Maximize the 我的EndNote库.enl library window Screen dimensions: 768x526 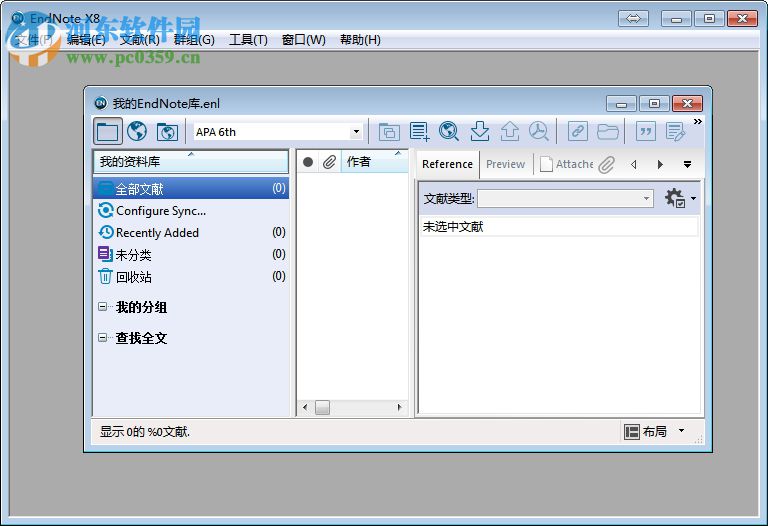(654, 104)
